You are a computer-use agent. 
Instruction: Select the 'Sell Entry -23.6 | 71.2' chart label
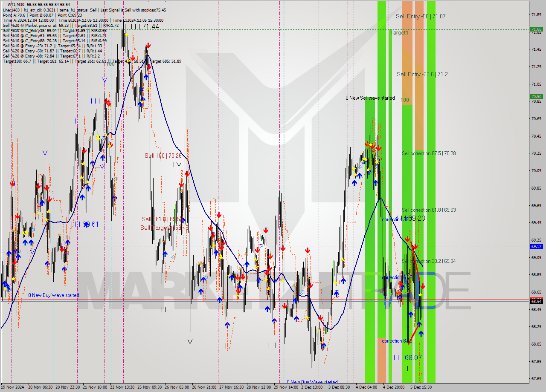(x=422, y=74)
